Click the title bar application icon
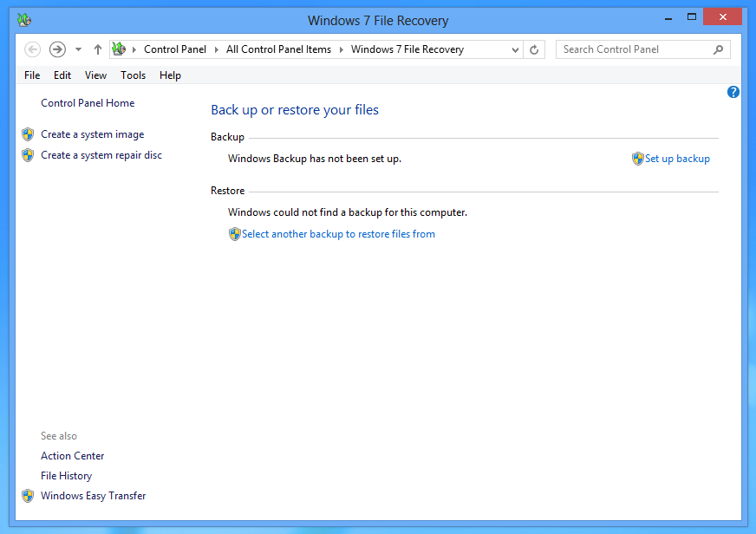Screen dimensions: 756x534 [x=24, y=20]
